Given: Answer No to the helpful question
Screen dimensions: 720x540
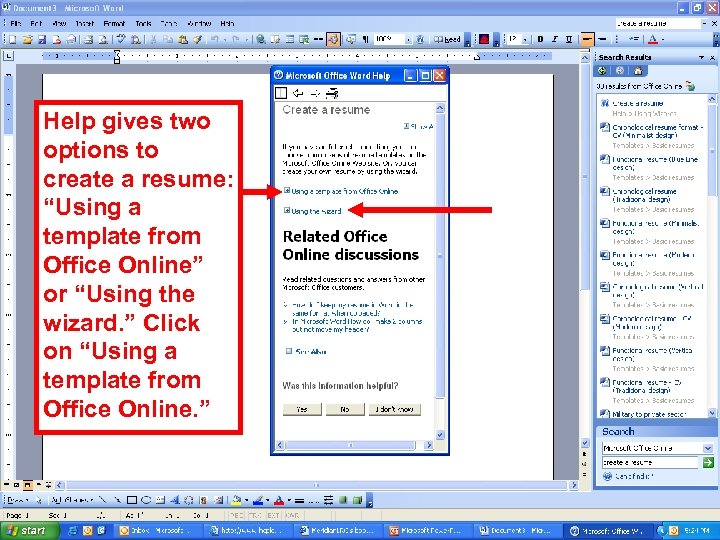Looking at the screenshot, I should coord(345,409).
